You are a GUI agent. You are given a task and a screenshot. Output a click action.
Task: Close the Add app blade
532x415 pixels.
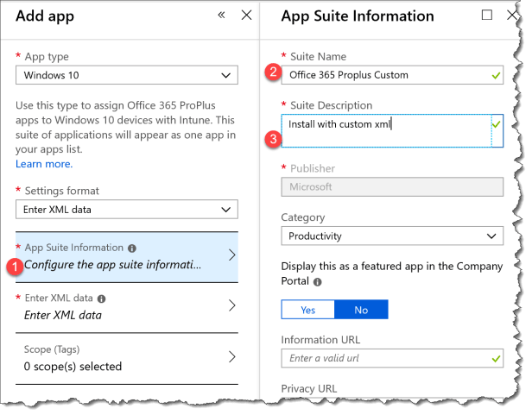click(x=247, y=15)
